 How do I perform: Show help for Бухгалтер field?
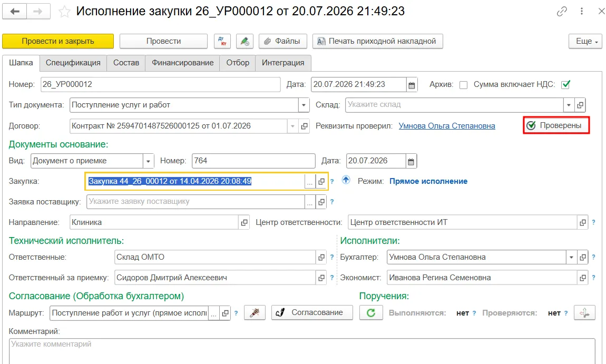pos(593,258)
